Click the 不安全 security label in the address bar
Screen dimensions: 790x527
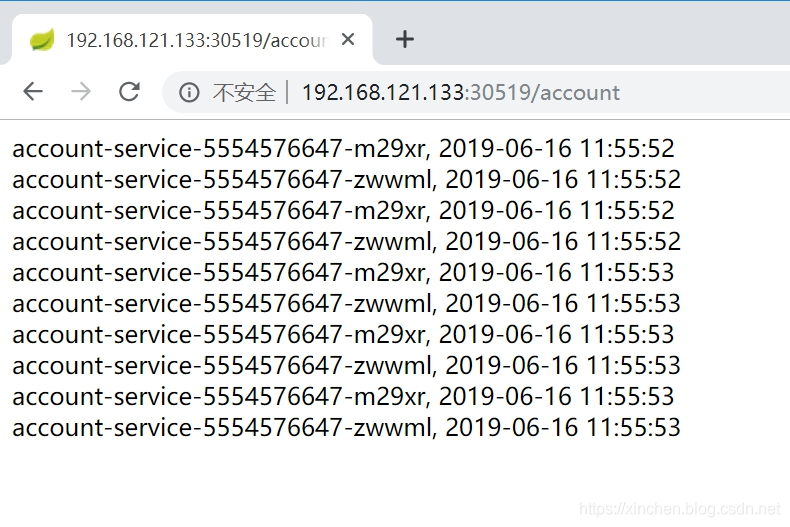pyautogui.click(x=244, y=93)
